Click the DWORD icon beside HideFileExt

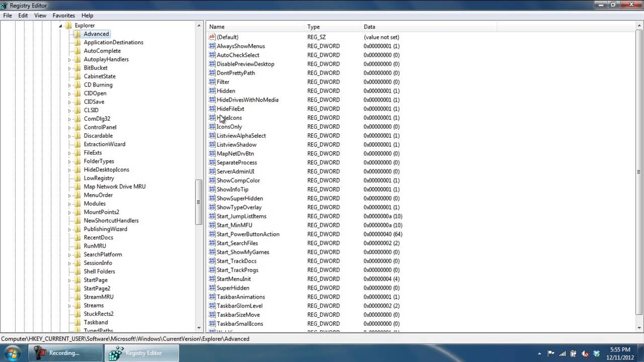(212, 109)
